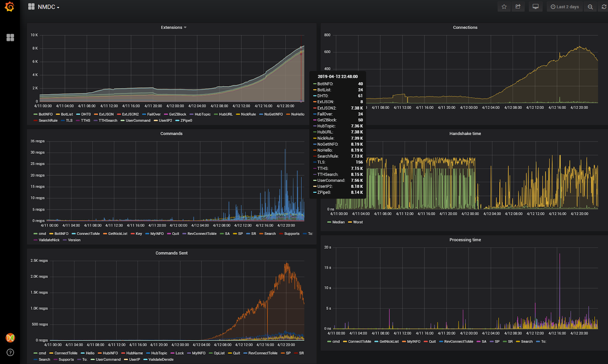Open the Commands Sent panel menu

tap(171, 253)
